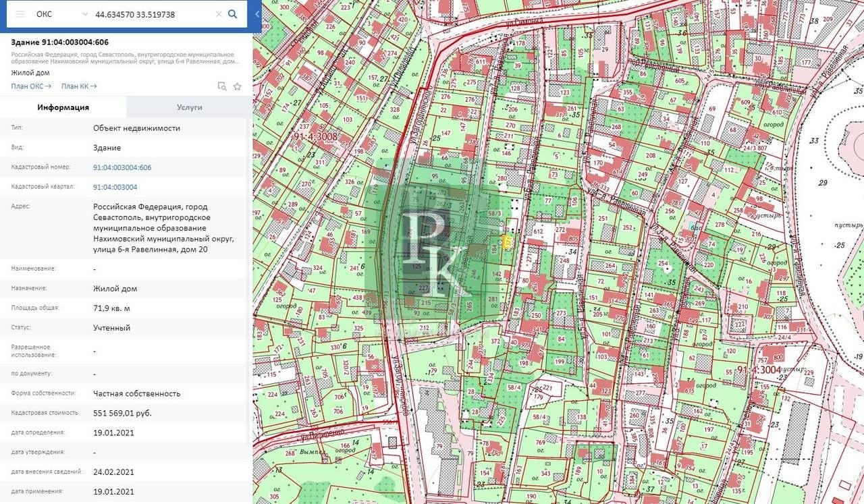The image size is (864, 504).
Task: Open cadastral quarter 91:04:003004 link
Action: (x=115, y=187)
